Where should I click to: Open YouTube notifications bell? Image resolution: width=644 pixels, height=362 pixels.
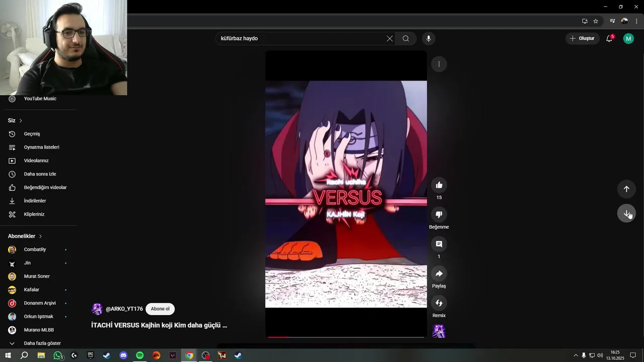pos(609,39)
